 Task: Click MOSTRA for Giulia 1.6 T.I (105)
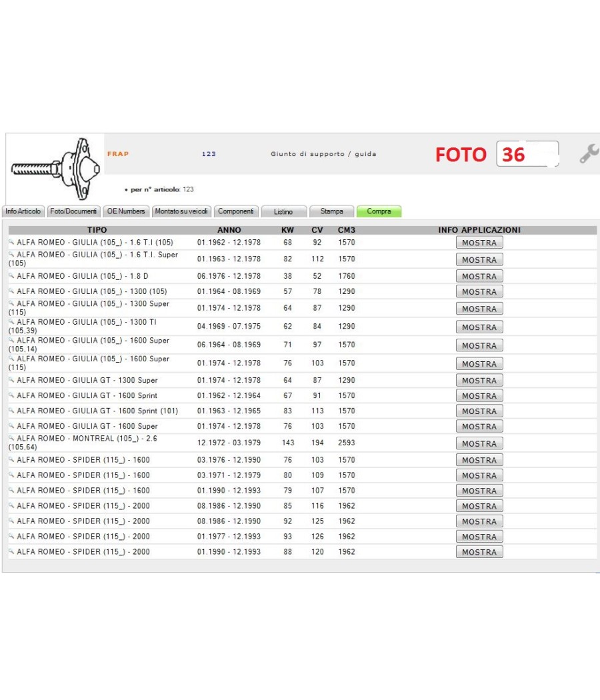point(479,243)
